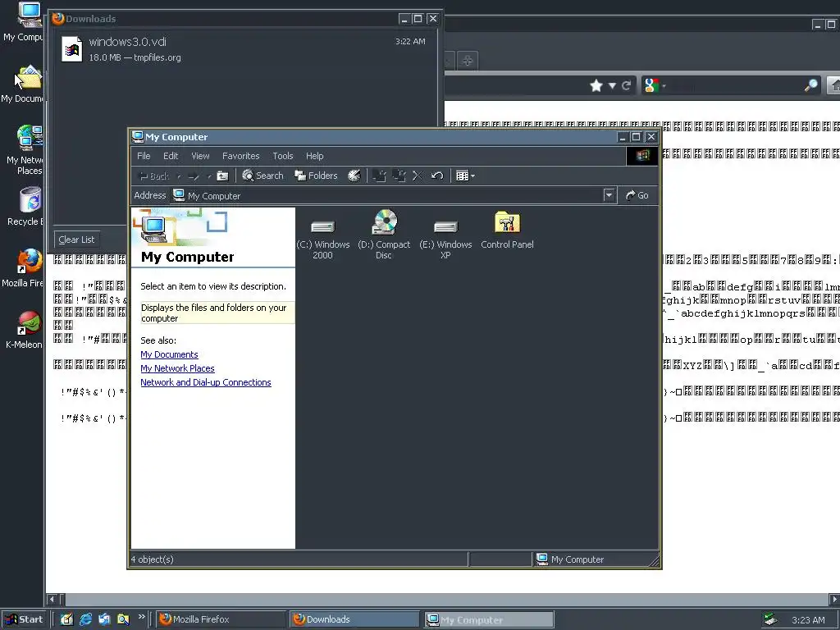Image resolution: width=840 pixels, height=630 pixels.
Task: Open the Favorites menu
Action: (240, 156)
